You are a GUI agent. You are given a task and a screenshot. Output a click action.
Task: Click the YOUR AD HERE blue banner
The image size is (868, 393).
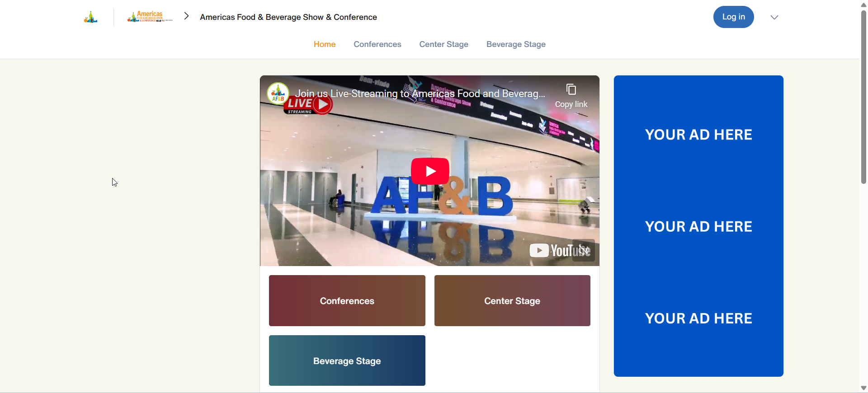(698, 226)
